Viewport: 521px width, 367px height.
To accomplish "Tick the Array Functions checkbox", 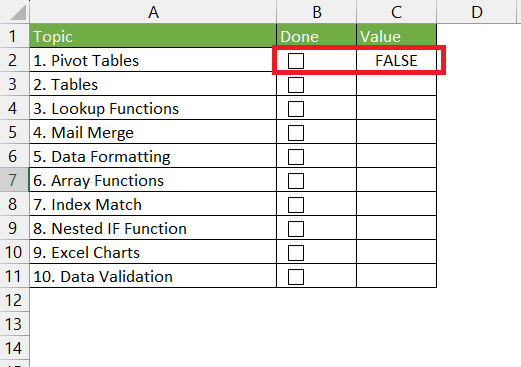I will point(296,181).
